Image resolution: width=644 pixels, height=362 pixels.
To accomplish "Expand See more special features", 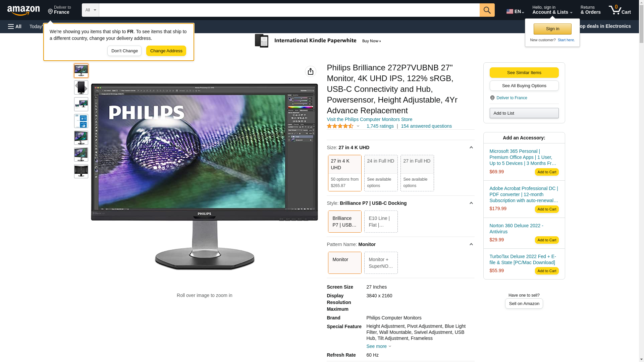I will pyautogui.click(x=379, y=346).
